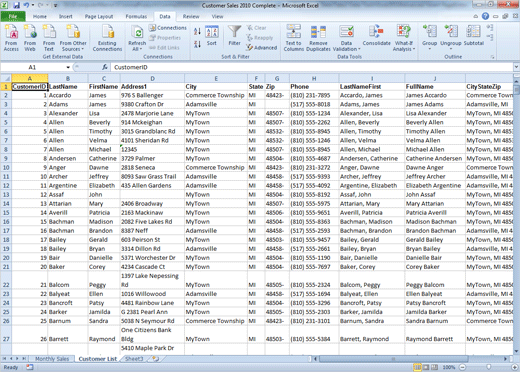Image resolution: width=520 pixels, height=372 pixels.
Task: Switch to the Page Layout tab
Action: [99, 16]
